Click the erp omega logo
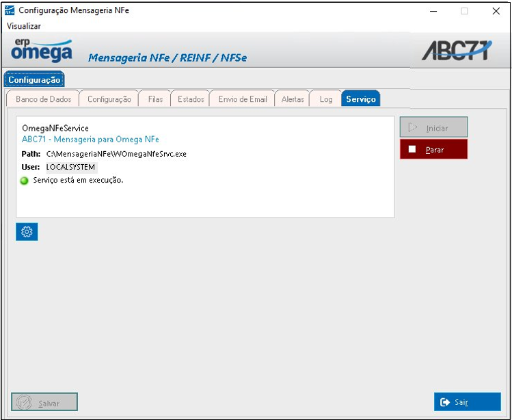 click(x=42, y=51)
